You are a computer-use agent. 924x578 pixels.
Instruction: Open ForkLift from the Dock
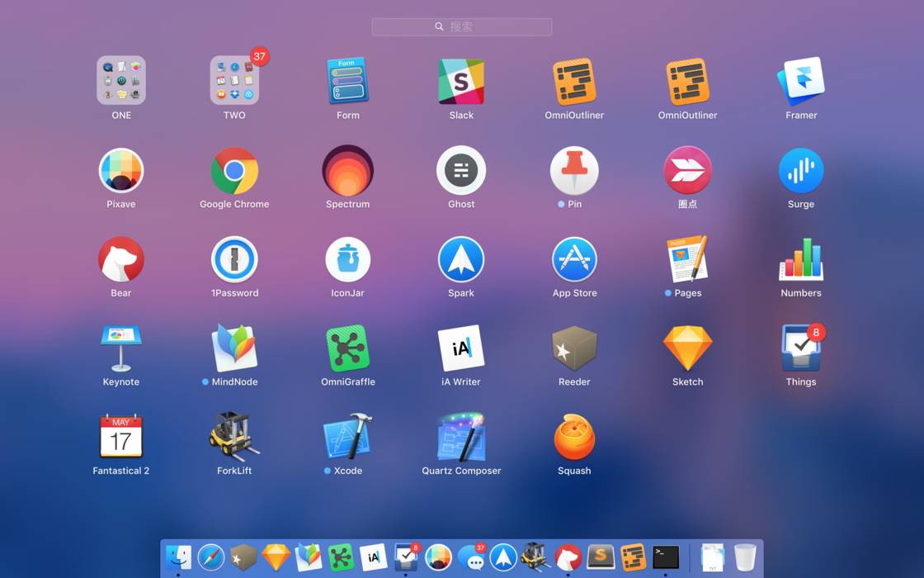pos(535,557)
